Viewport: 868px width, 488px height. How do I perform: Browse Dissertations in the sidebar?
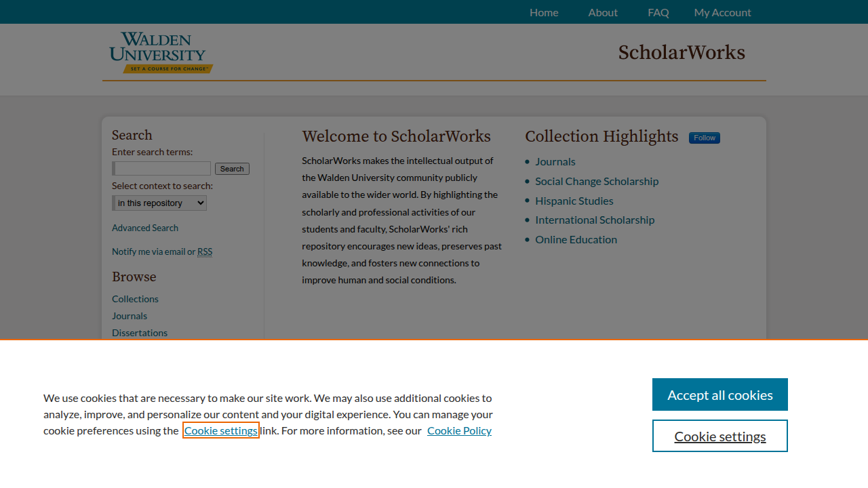tap(140, 333)
